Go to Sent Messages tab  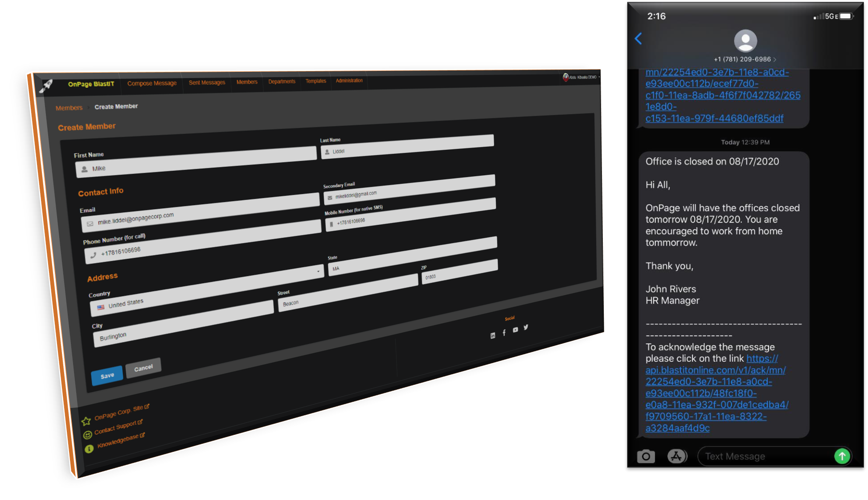coord(207,83)
